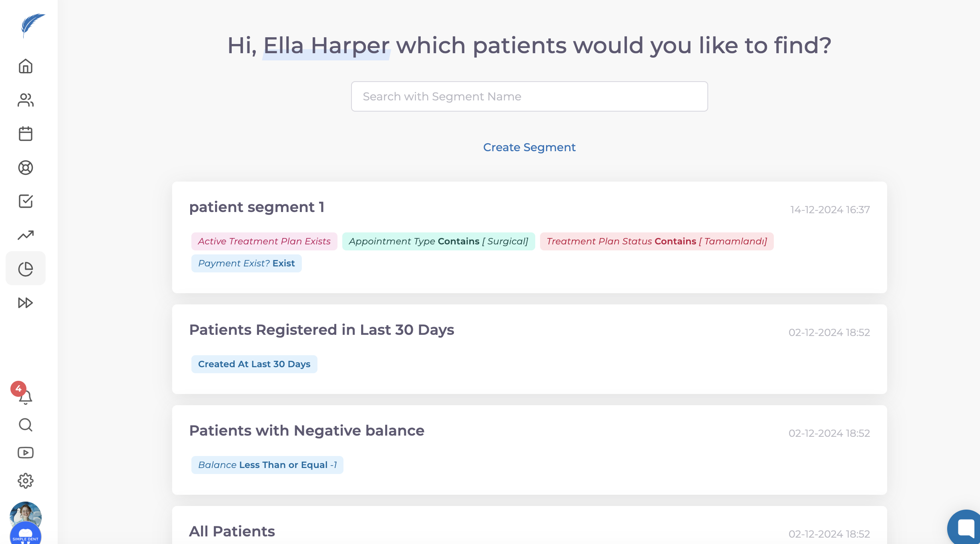This screenshot has height=544, width=980.
Task: Open the home dashboard icon
Action: (x=26, y=66)
